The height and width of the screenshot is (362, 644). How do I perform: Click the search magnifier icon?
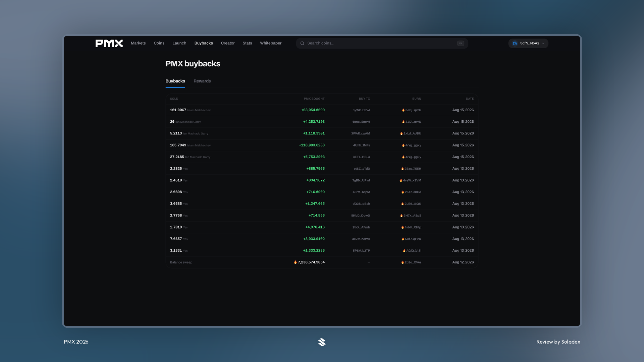(x=302, y=43)
